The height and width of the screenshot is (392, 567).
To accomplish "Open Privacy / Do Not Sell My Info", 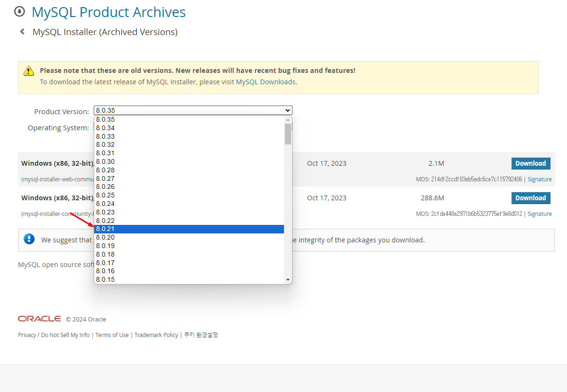I will [x=54, y=335].
